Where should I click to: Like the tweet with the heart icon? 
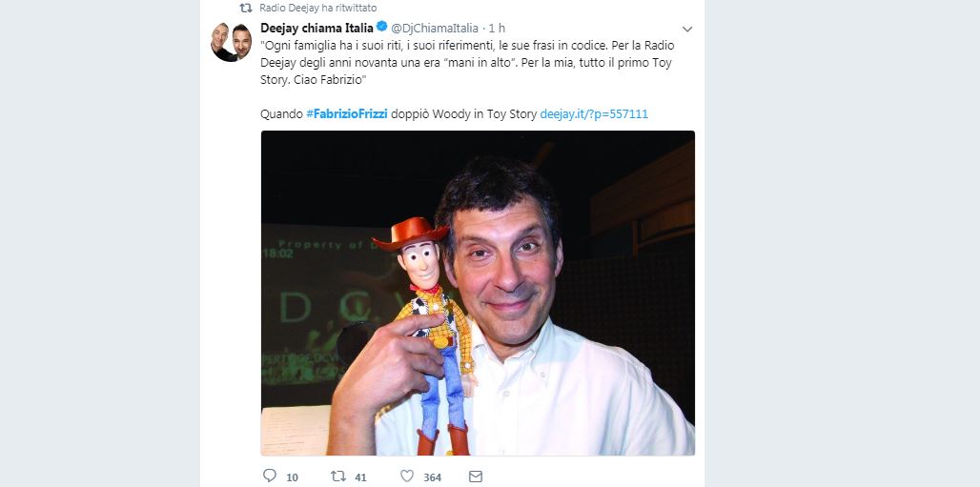click(407, 476)
